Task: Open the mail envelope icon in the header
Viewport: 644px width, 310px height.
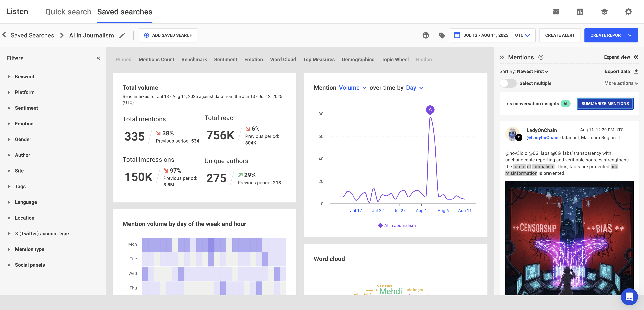Action: [556, 12]
